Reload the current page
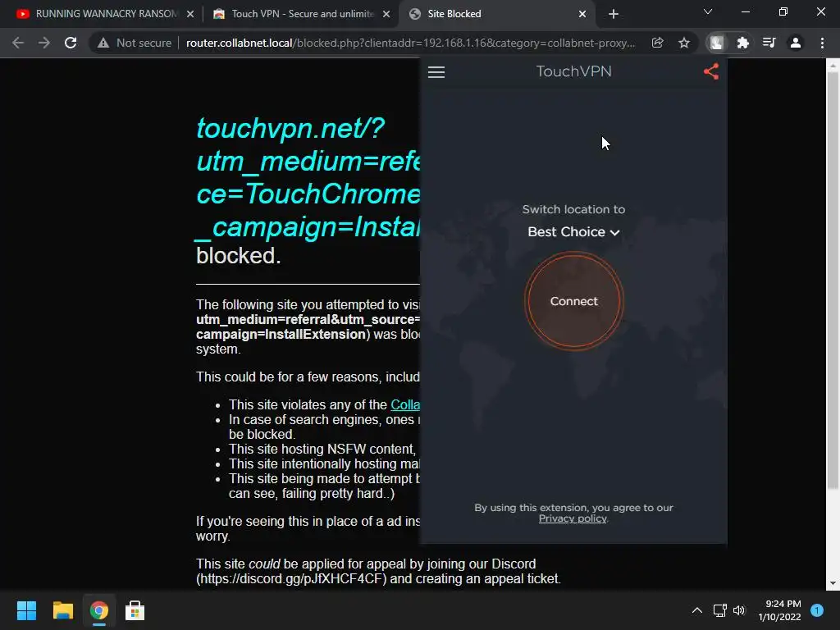The image size is (840, 630). pos(71,43)
